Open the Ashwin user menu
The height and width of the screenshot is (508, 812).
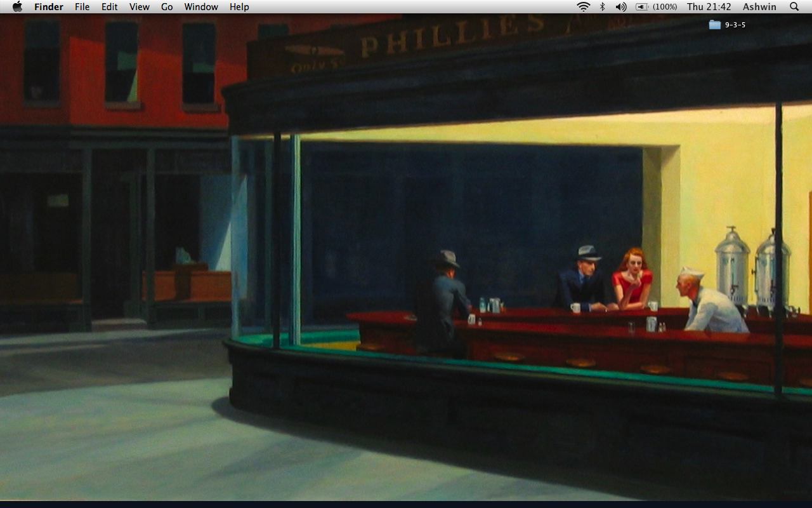tap(759, 7)
